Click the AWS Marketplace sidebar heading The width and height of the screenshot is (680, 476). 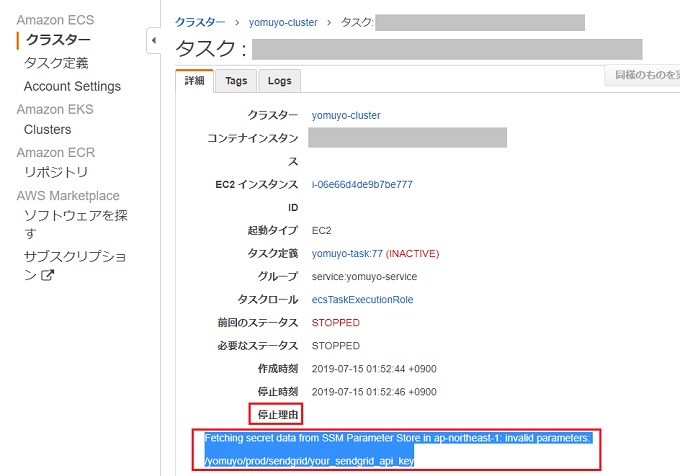[68, 196]
